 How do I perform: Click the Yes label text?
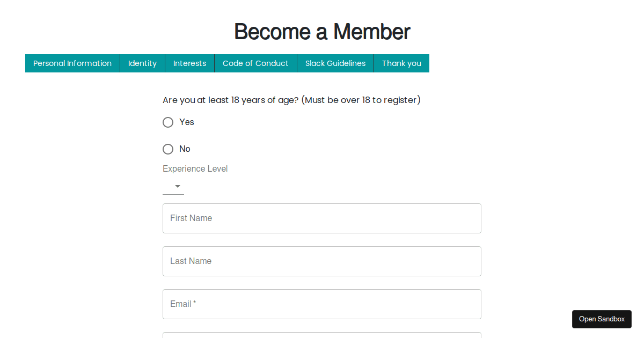186,122
